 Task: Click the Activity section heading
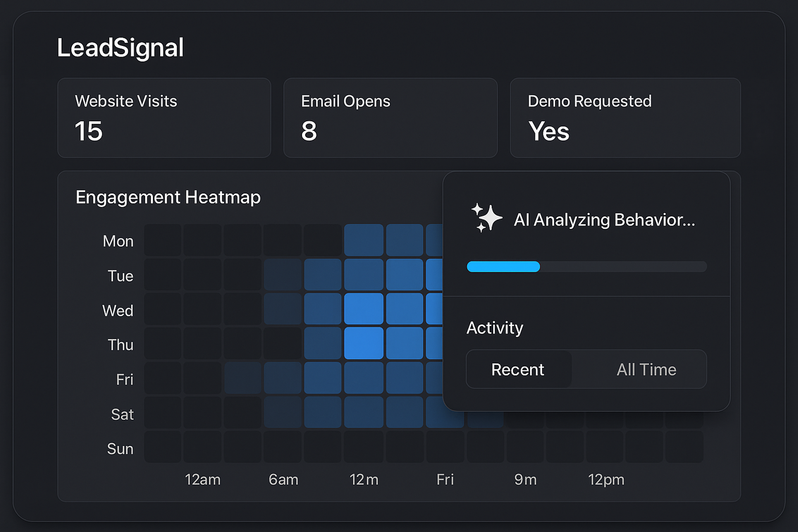click(x=494, y=328)
